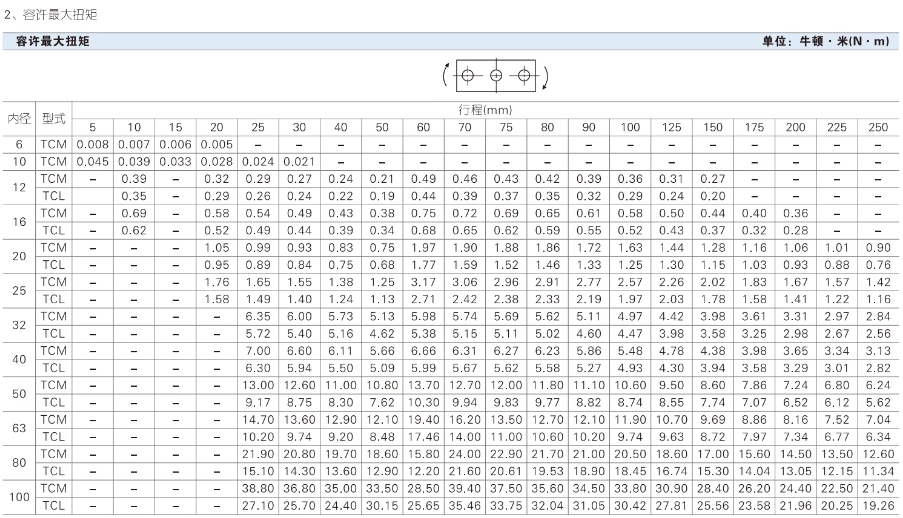This screenshot has height=518, width=903.
Task: Click the right rotation arrow beside the diagram
Action: click(x=548, y=76)
